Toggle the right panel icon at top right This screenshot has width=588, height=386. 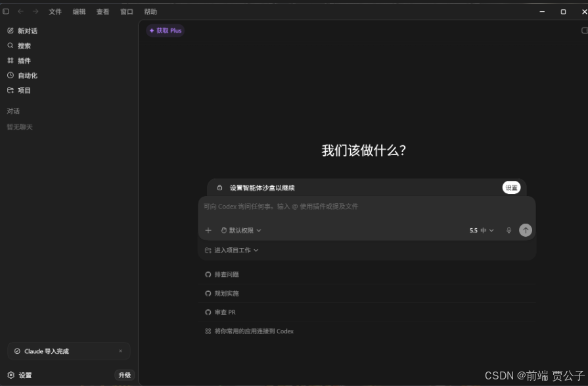coord(584,30)
